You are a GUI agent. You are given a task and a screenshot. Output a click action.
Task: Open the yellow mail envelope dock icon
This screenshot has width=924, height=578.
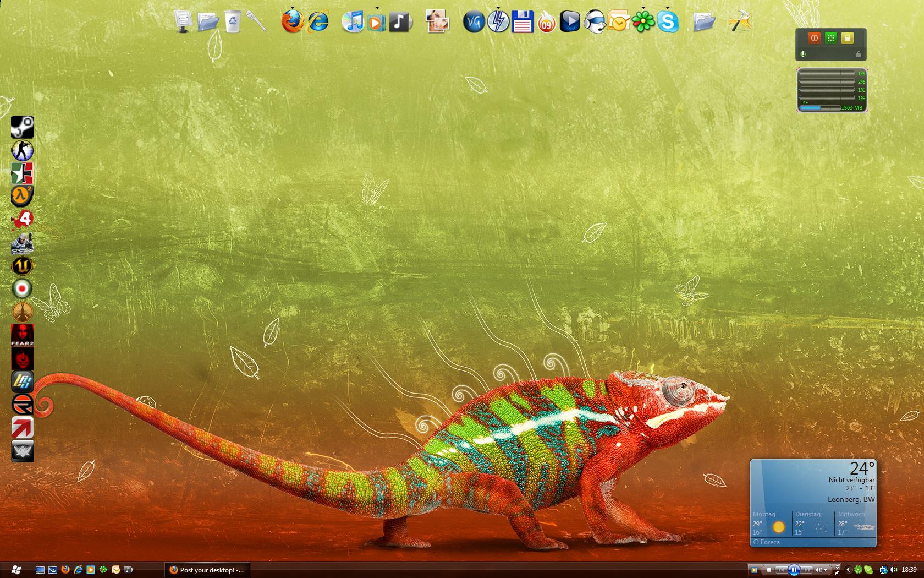pos(618,22)
